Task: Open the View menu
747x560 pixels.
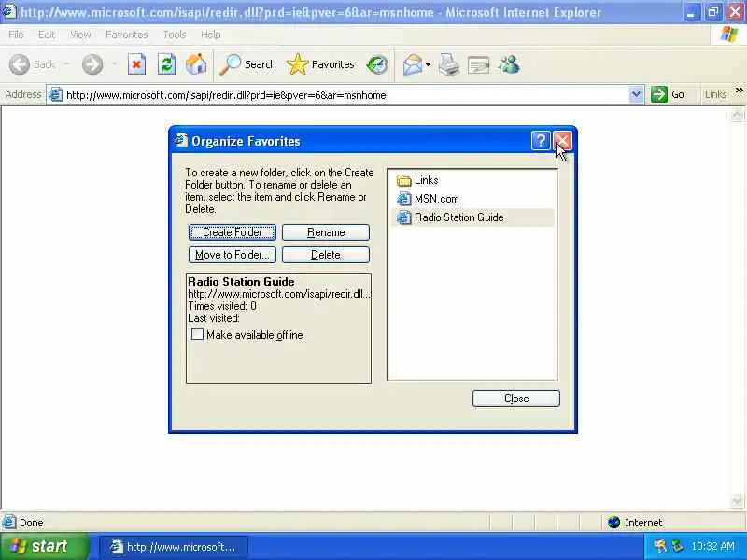Action: (80, 35)
